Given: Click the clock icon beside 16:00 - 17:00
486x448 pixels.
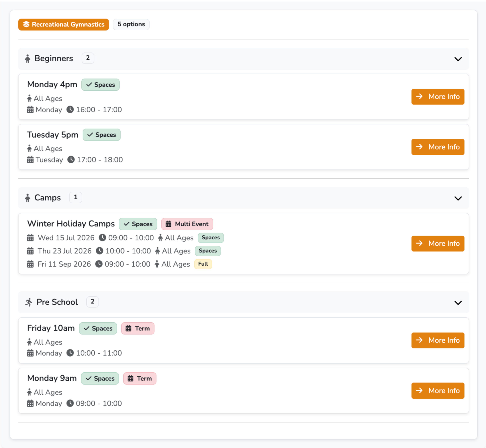Looking at the screenshot, I should coord(70,110).
